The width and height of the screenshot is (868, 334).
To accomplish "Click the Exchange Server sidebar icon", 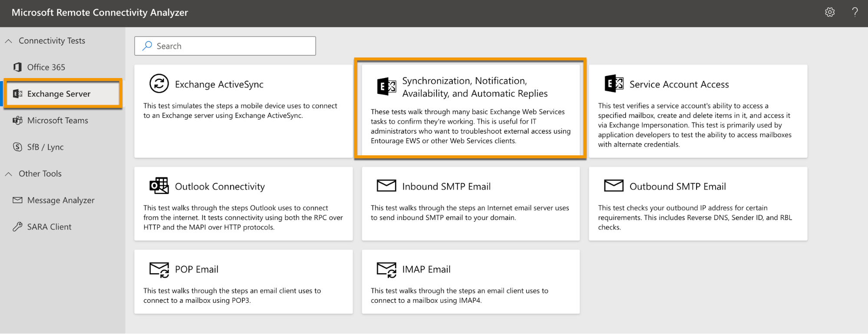I will pos(17,94).
